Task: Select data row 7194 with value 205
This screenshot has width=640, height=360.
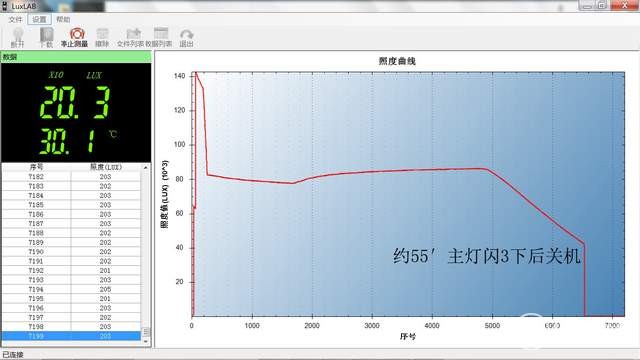Action: click(x=71, y=289)
